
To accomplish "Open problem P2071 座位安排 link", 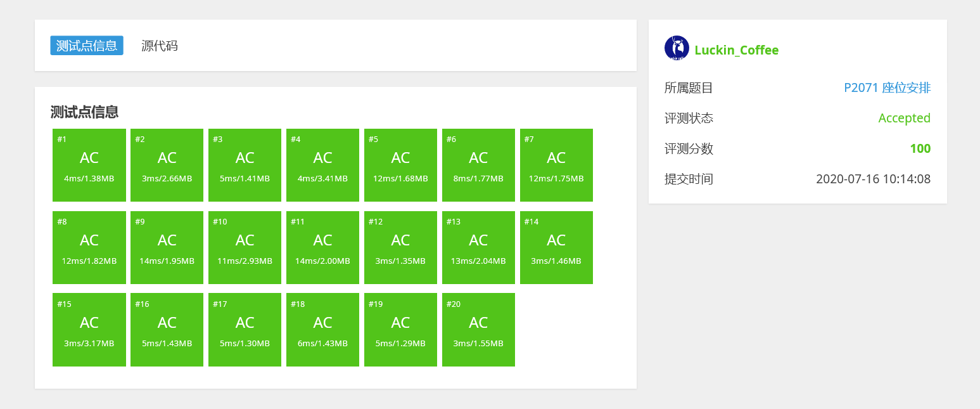I will [888, 88].
